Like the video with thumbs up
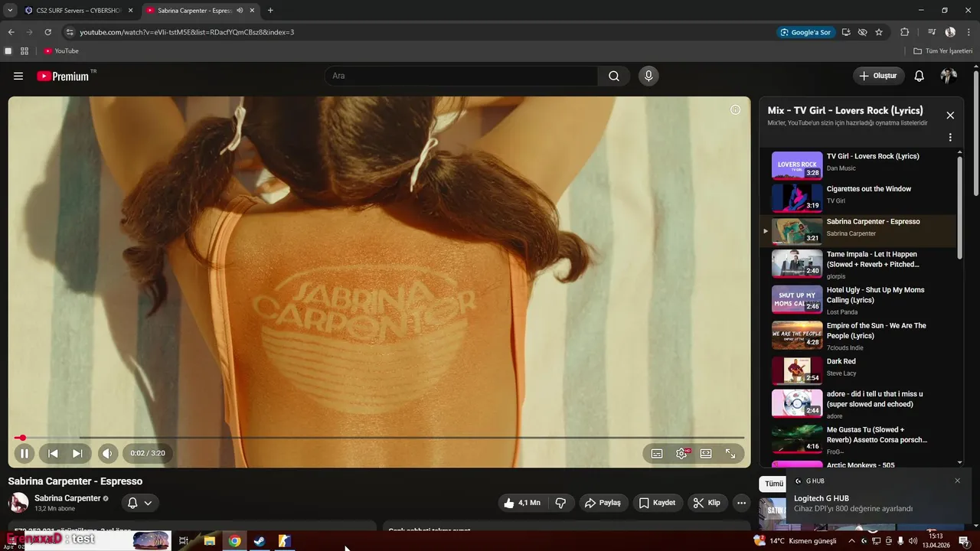This screenshot has width=980, height=551. 522,503
